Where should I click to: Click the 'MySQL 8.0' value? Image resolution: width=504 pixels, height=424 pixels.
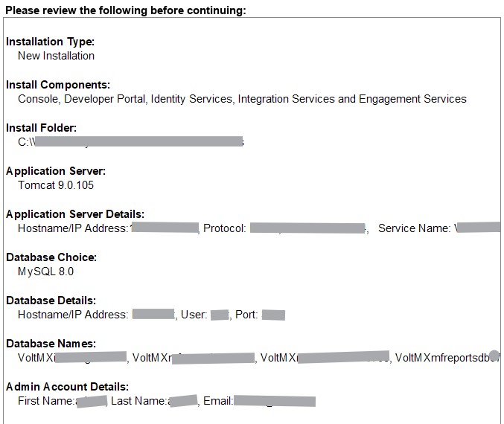[45, 272]
